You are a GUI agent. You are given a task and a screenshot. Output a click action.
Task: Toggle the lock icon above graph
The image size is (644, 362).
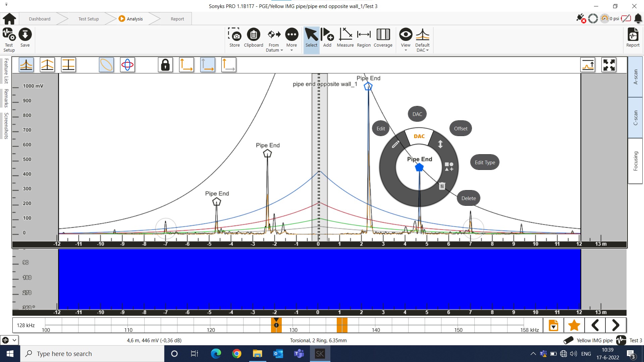[165, 65]
